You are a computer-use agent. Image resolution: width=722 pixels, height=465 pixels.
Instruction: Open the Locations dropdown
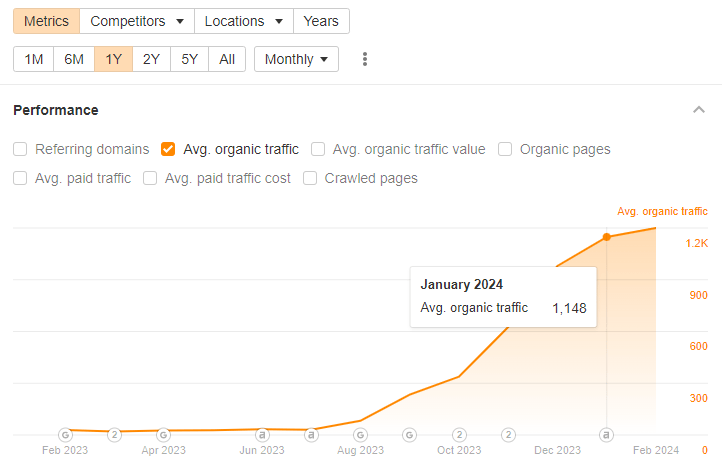coord(244,21)
